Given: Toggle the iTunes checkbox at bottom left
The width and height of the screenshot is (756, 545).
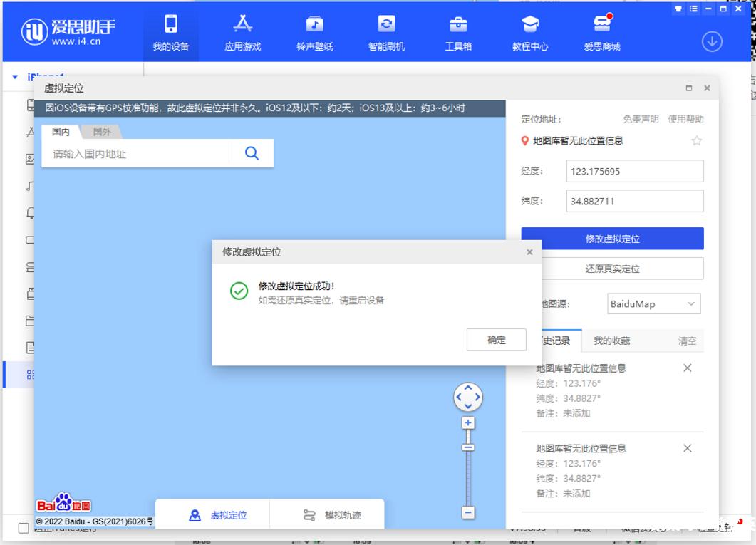Looking at the screenshot, I should click(x=23, y=528).
